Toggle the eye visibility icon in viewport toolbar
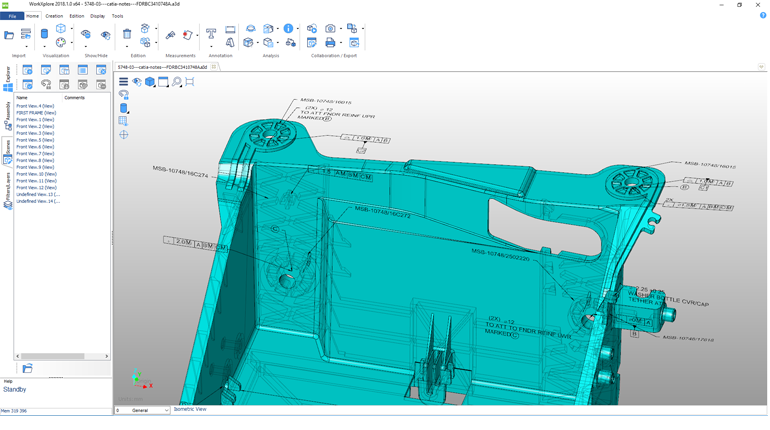Screen dimensions: 770x430 (x=137, y=82)
